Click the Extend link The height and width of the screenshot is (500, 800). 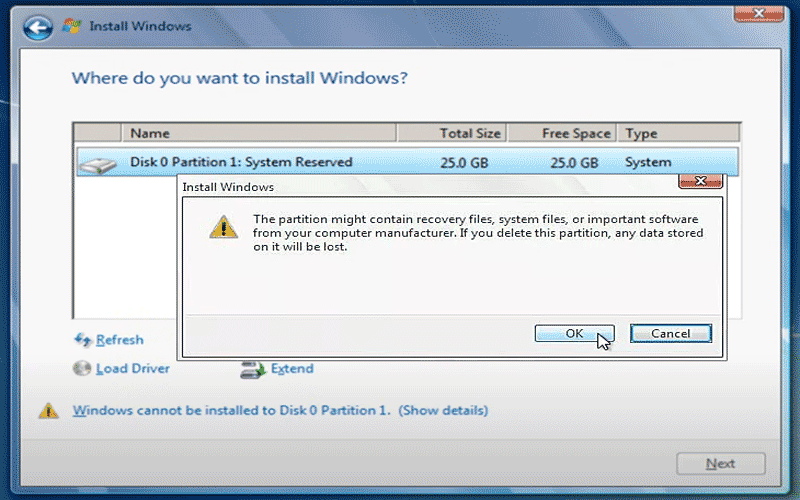(x=292, y=368)
